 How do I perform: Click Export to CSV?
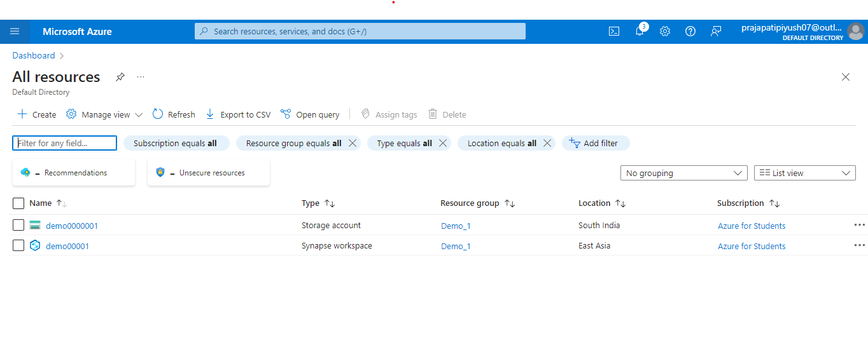coord(238,114)
